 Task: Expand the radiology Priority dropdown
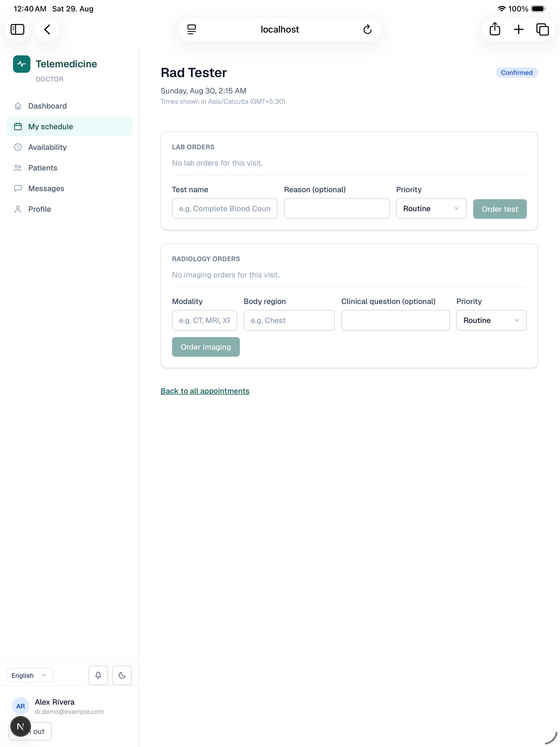[x=491, y=320]
